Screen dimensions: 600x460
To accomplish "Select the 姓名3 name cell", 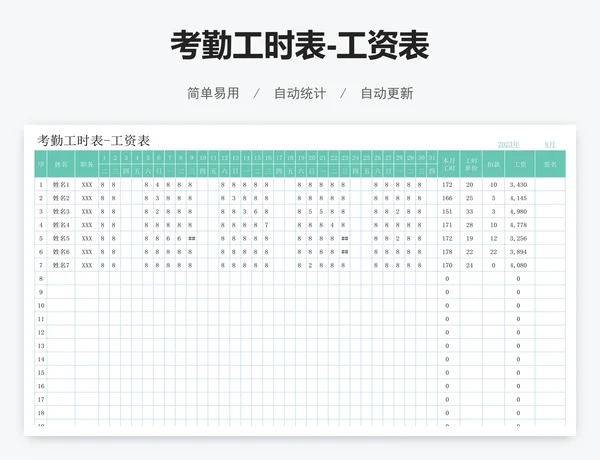I will (x=61, y=212).
